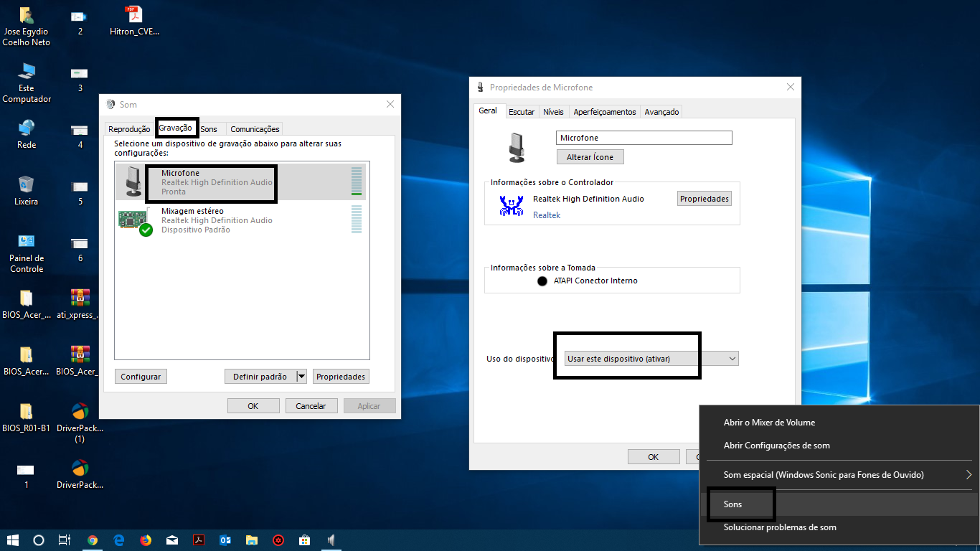Switch to the Reprodução tab
Viewport: 980px width, 551px height.
(129, 129)
